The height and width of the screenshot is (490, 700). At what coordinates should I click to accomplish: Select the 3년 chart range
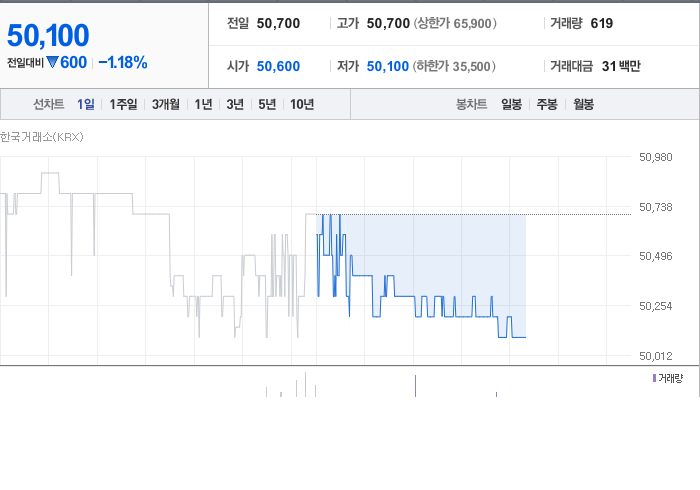(x=235, y=104)
